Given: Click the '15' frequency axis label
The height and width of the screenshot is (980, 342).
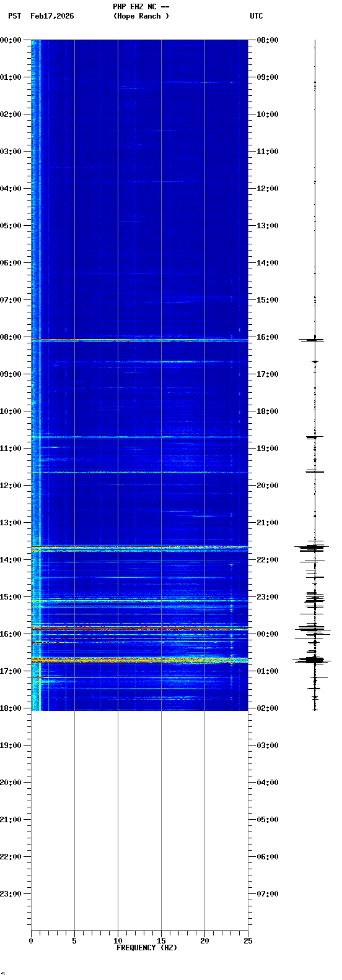Looking at the screenshot, I should pyautogui.click(x=161, y=941).
